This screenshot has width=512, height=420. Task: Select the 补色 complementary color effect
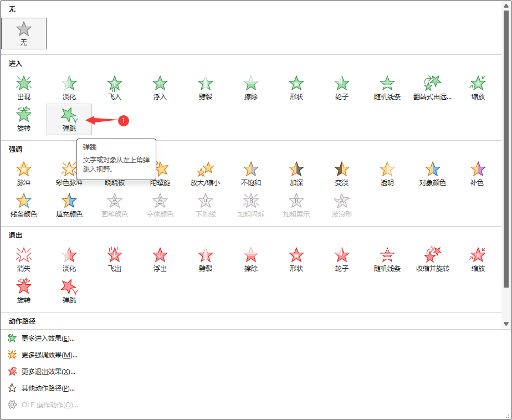tap(478, 174)
